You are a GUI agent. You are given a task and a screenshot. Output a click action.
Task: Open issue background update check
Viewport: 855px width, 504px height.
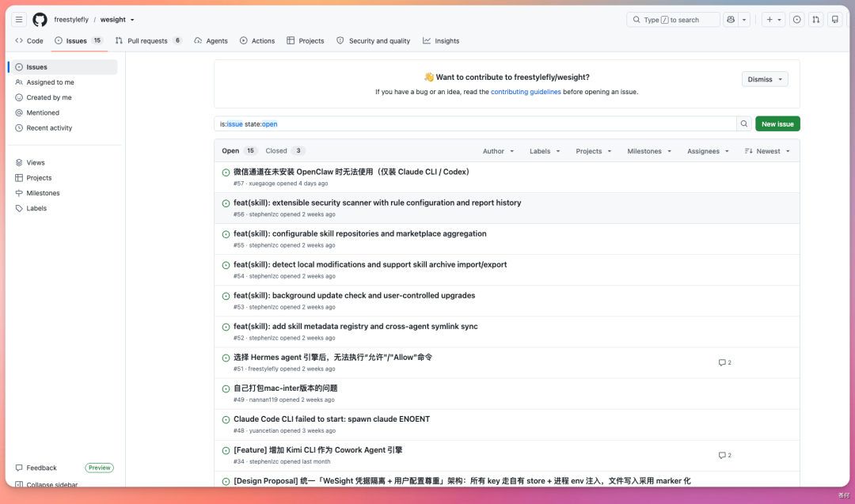[355, 296]
